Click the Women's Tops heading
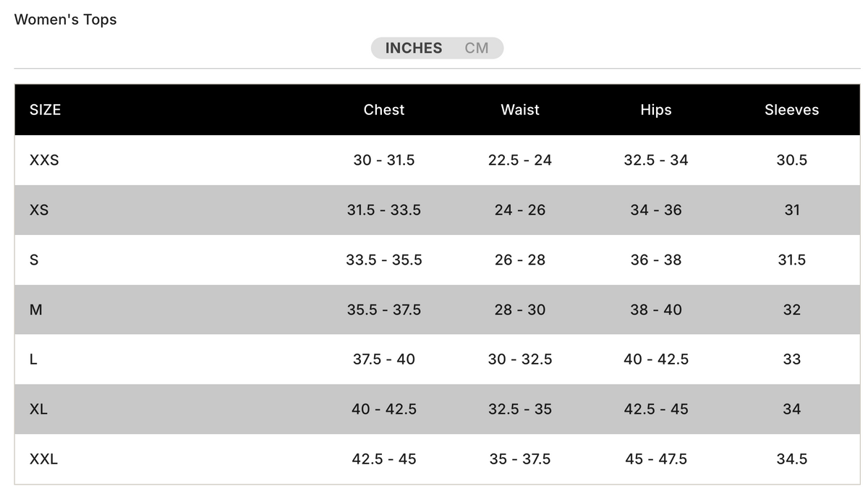This screenshot has height=499, width=868. (65, 20)
